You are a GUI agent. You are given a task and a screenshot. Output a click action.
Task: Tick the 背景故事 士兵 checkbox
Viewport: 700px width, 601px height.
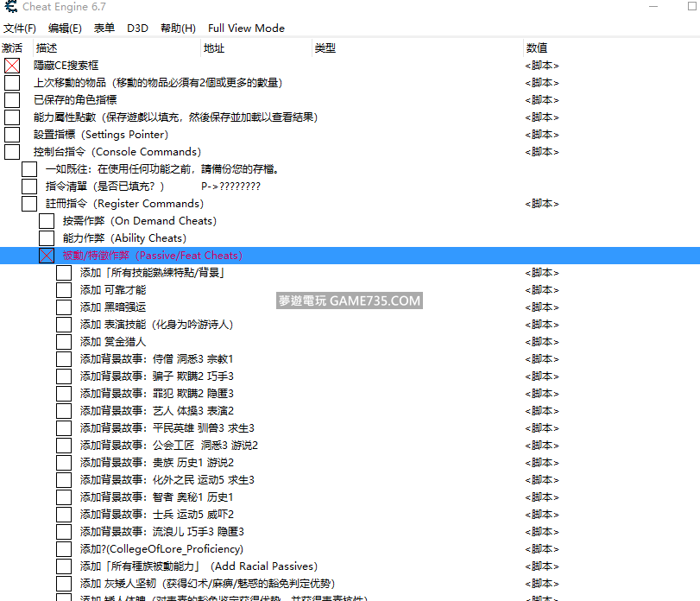(64, 515)
